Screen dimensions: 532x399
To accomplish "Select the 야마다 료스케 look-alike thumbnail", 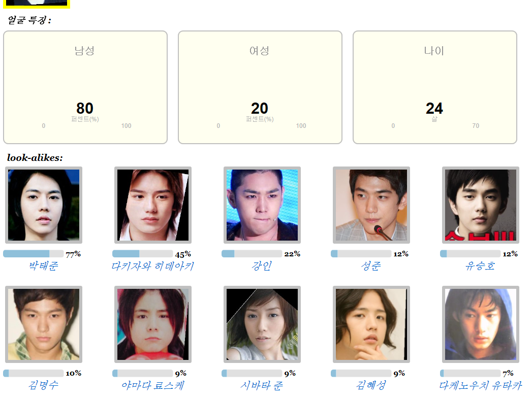I will pyautogui.click(x=153, y=324).
